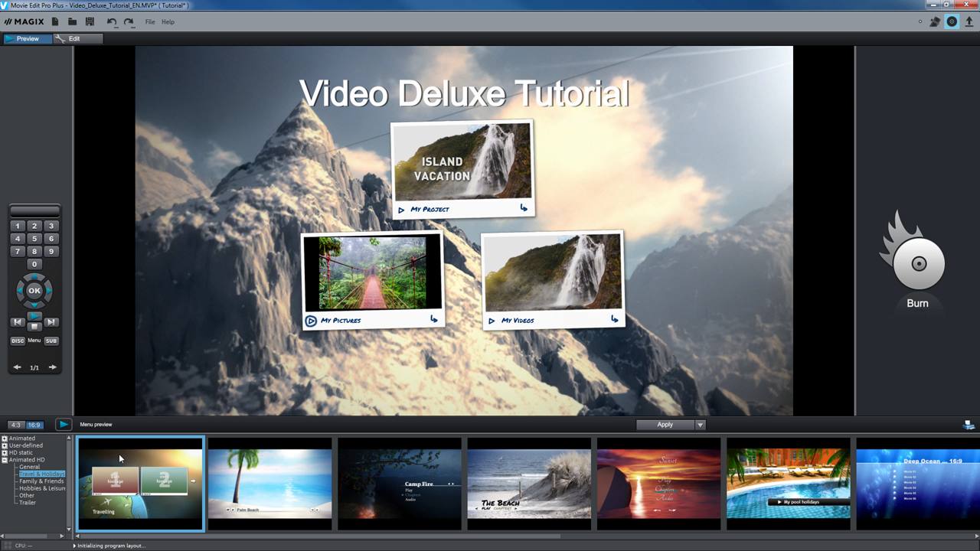Image resolution: width=980 pixels, height=551 pixels.
Task: Expand the User-defined category
Action: 5,445
